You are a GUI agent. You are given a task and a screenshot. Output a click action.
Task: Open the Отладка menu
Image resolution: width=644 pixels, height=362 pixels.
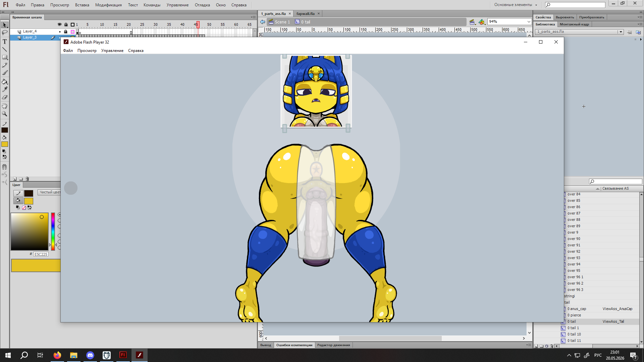point(202,5)
